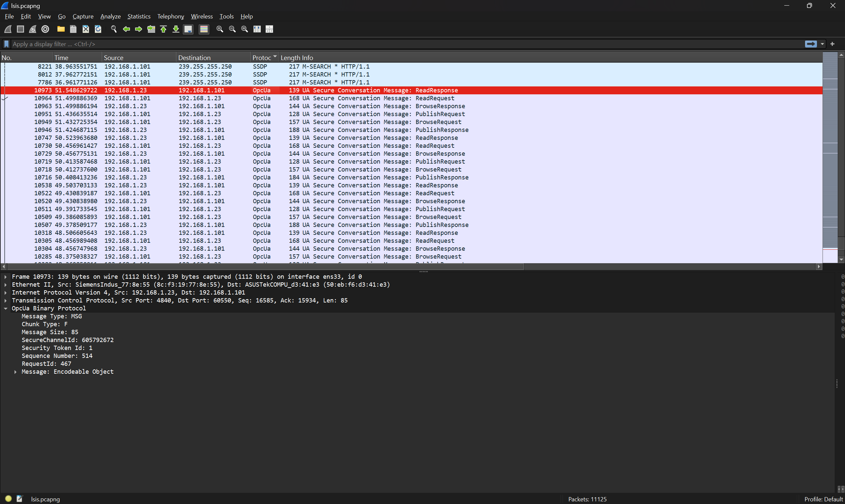Close the capture file with X icon
Screen dimensions: 845x504
(85, 29)
